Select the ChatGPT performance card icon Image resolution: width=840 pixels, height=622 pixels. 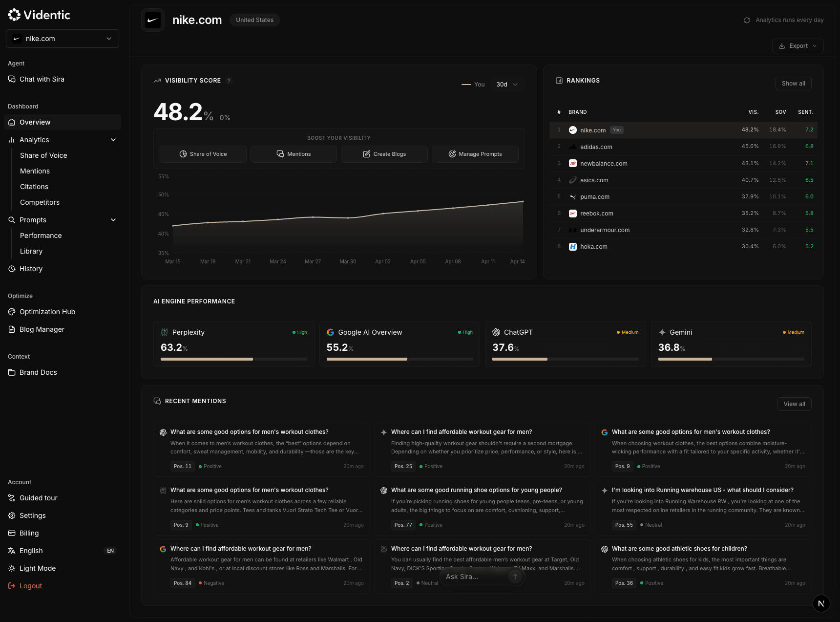pos(497,332)
